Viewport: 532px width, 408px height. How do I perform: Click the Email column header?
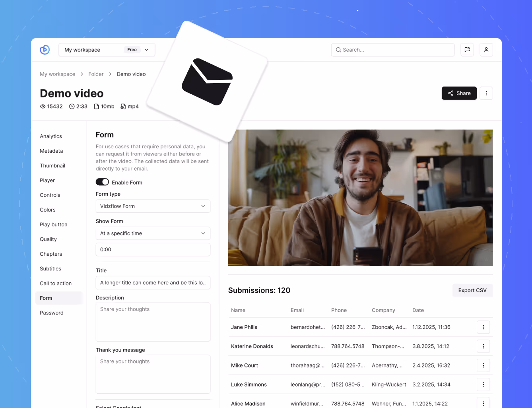click(297, 310)
